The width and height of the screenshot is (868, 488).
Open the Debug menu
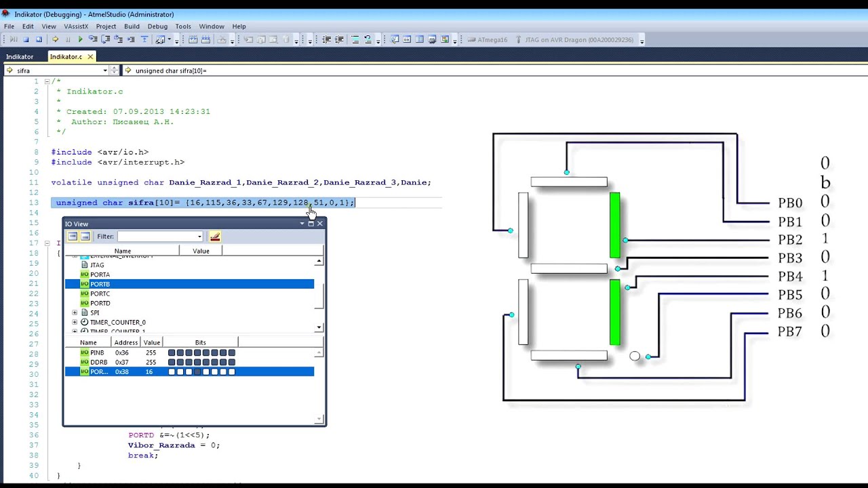click(157, 26)
